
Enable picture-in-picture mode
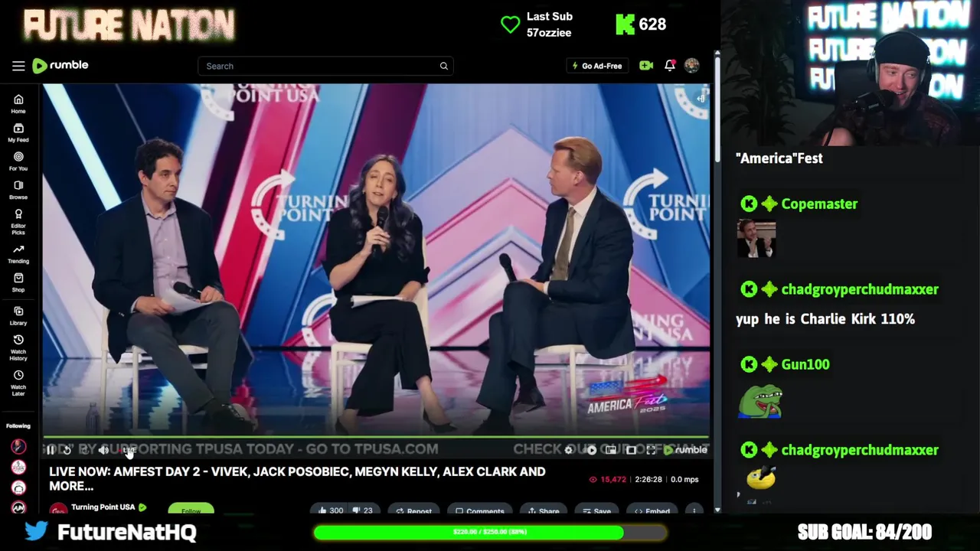click(611, 450)
